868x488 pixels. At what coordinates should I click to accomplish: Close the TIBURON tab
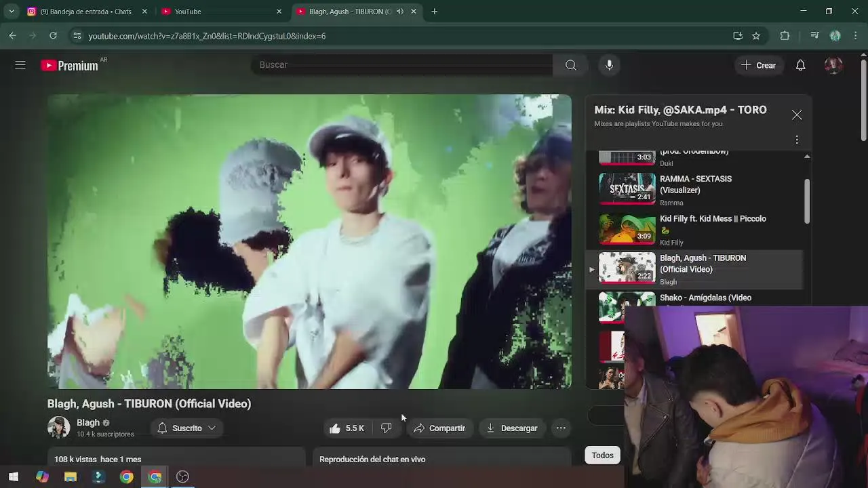414,12
